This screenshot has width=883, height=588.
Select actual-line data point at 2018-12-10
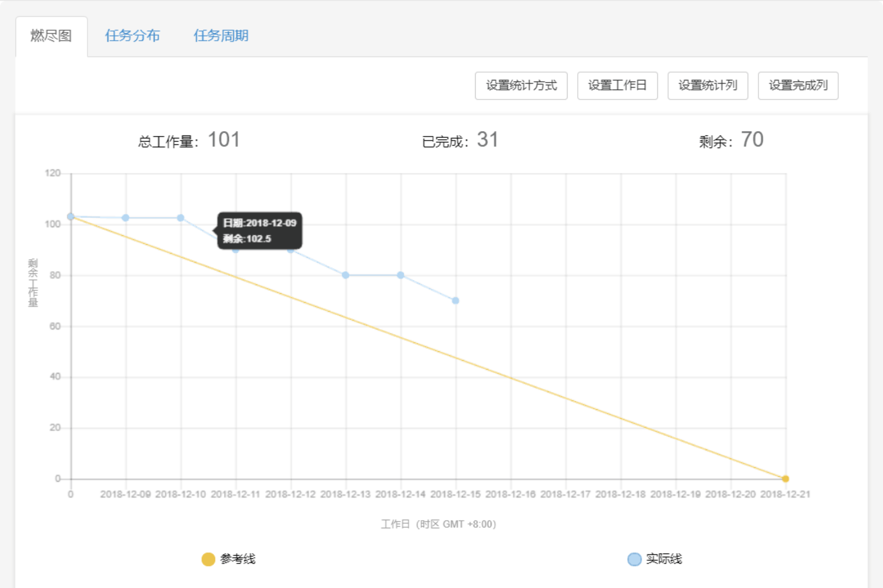click(x=181, y=218)
